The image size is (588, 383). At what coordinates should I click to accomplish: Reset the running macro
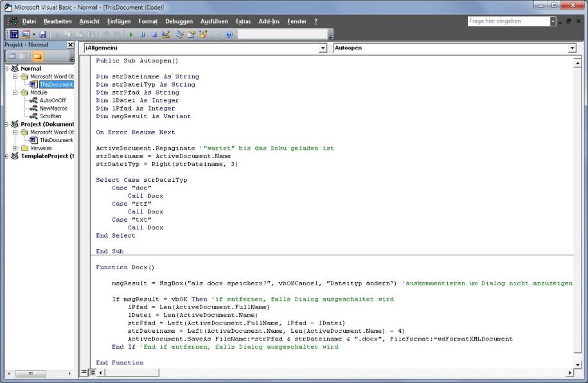point(154,33)
